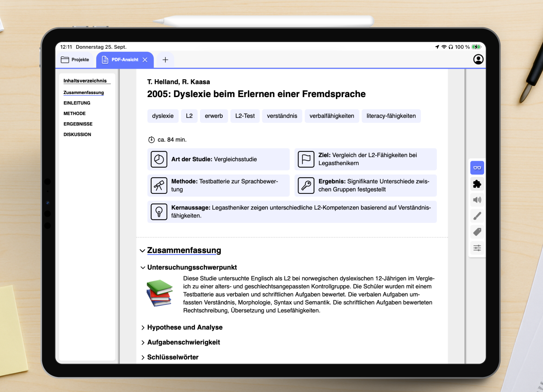Select the brush highlight tool
543x392 pixels.
[x=477, y=216]
